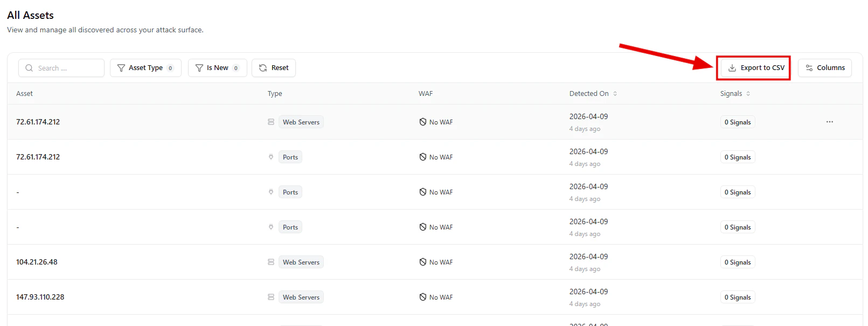Click the No WAF shield icon for 104.21.26.48

tap(423, 262)
